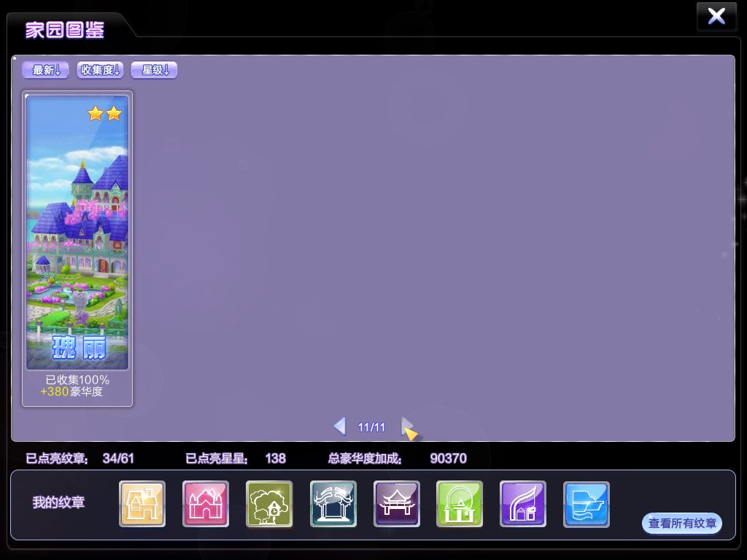Screen dimensions: 747x560
Task: Go to previous page arrow
Action: [x=340, y=426]
